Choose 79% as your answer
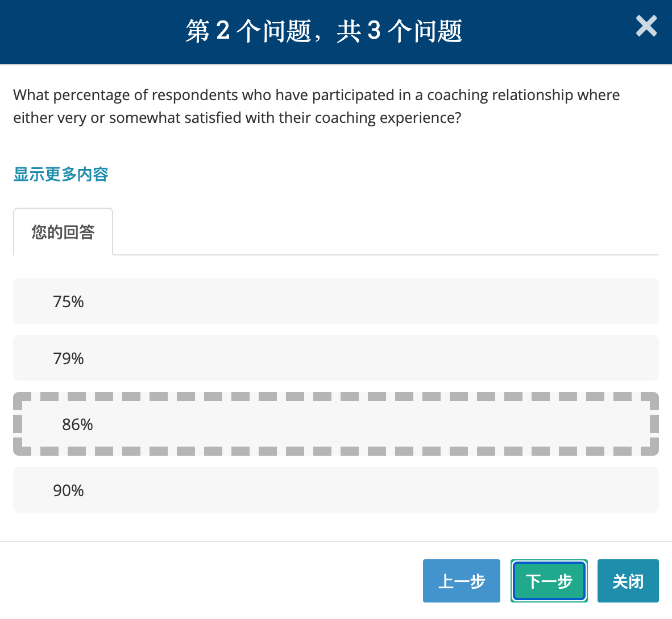The width and height of the screenshot is (672, 619). coord(335,358)
